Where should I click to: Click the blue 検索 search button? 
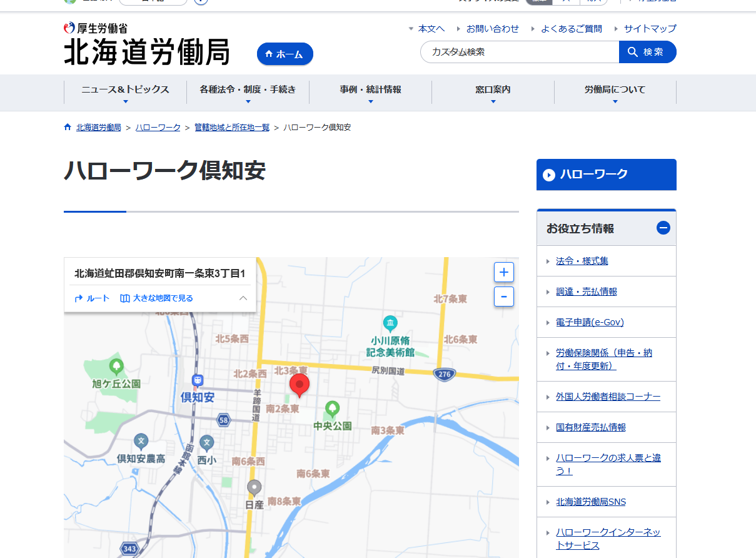point(647,52)
